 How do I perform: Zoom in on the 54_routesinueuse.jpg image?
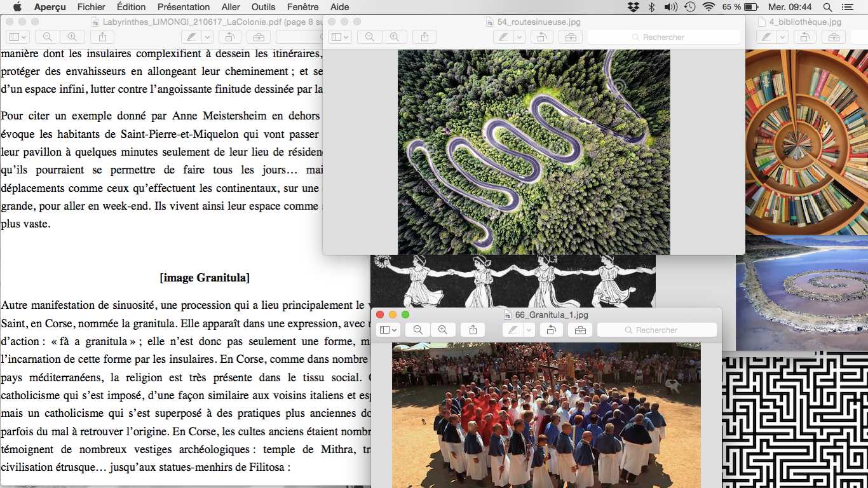tap(395, 37)
